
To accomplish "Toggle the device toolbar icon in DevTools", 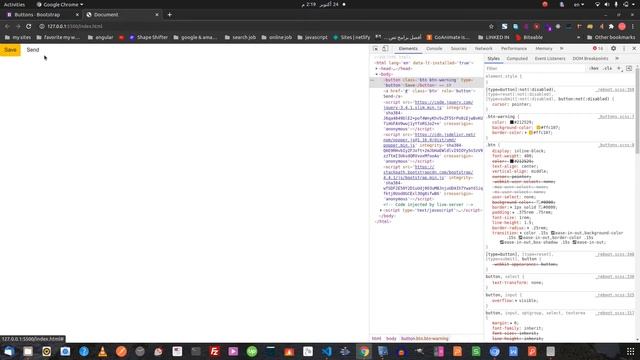I will point(385,49).
